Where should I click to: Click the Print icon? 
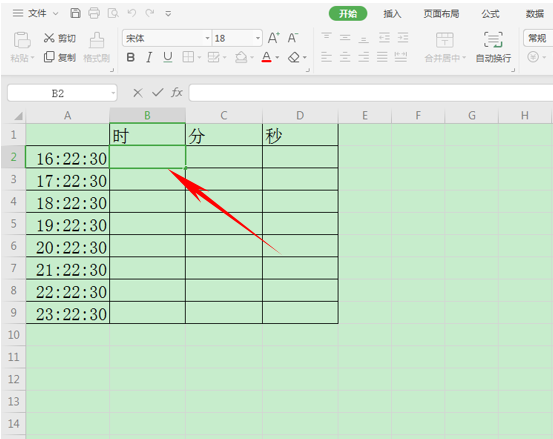(94, 13)
